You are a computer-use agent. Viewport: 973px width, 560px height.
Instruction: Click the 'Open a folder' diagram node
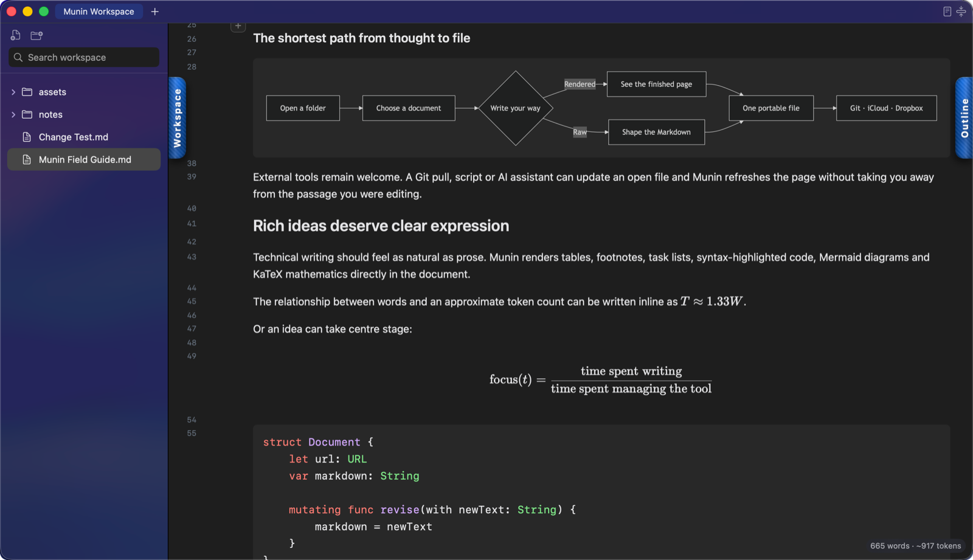[x=303, y=108]
